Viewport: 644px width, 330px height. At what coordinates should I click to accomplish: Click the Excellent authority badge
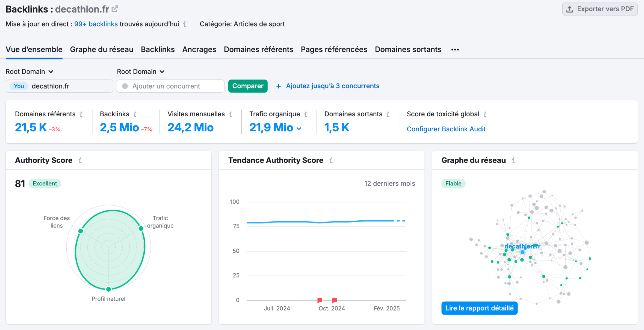[x=45, y=184]
